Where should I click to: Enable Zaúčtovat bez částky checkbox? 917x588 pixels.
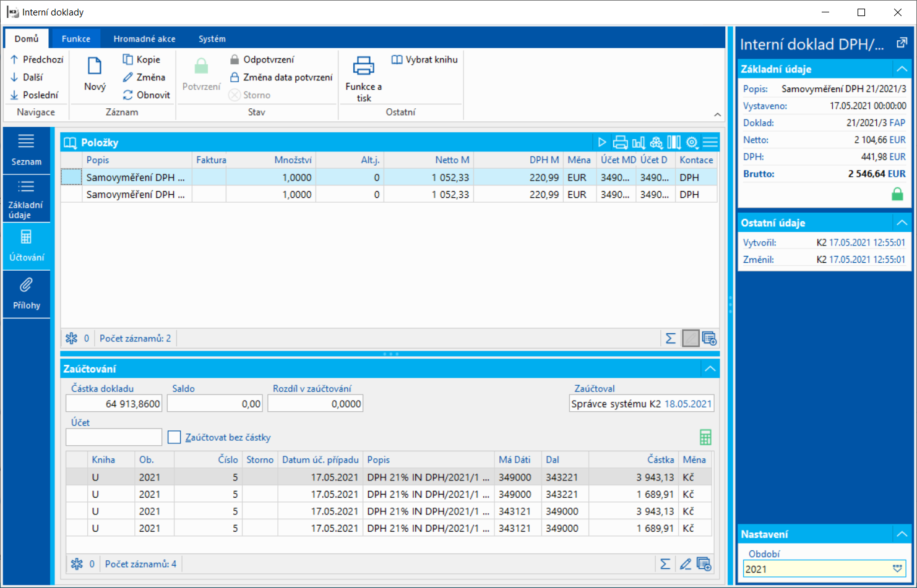pos(174,437)
